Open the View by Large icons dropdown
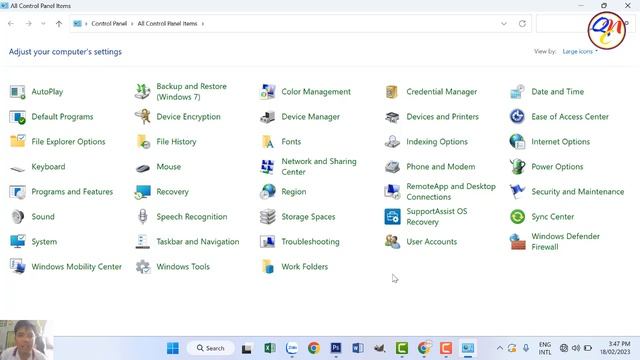 pos(580,51)
